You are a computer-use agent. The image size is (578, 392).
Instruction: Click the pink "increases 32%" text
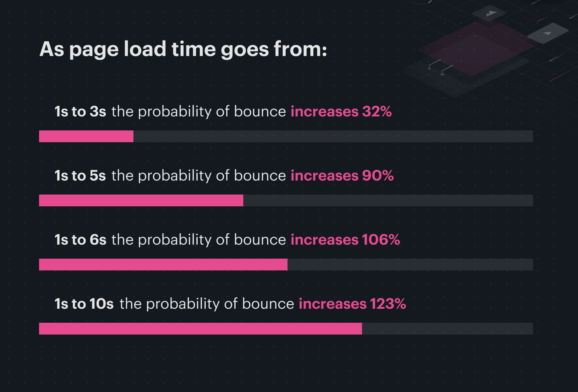tap(341, 112)
